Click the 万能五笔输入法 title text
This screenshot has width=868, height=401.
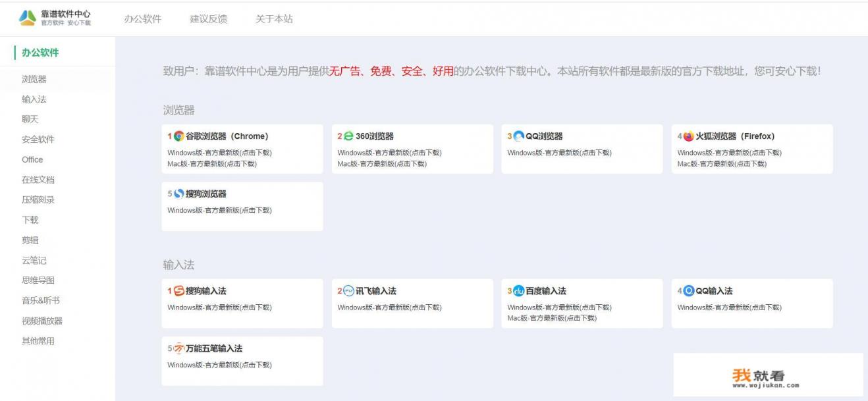214,349
